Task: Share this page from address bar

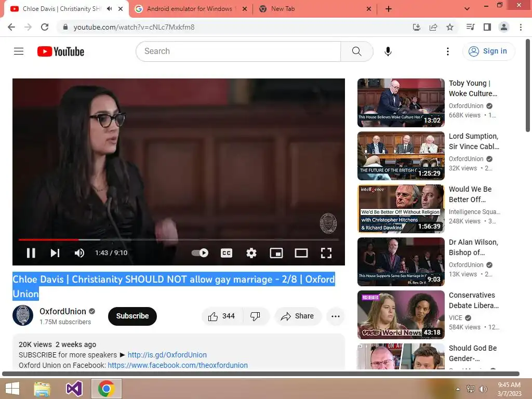Action: click(x=433, y=27)
